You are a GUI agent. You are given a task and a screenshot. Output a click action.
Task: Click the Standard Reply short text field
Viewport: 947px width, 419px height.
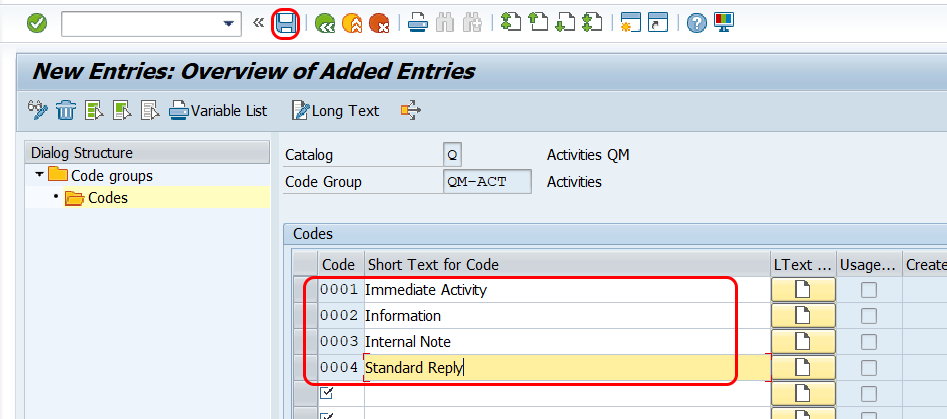pos(567,368)
